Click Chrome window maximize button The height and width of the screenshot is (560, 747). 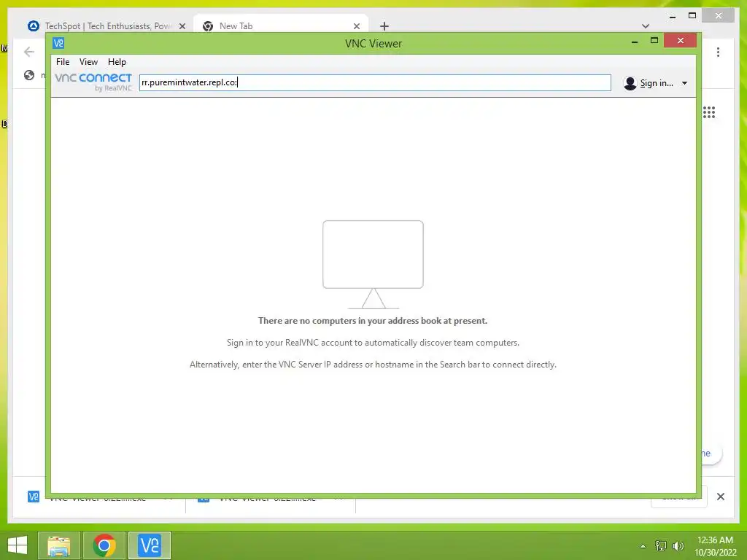[x=692, y=16]
